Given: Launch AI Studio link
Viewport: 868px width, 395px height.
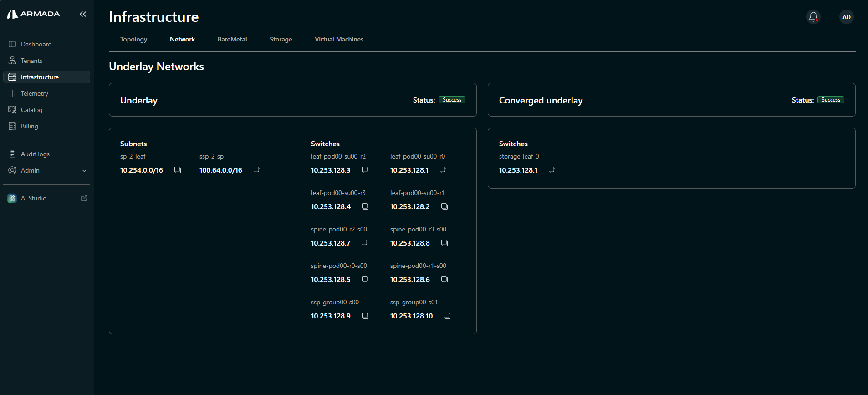Looking at the screenshot, I should [46, 198].
